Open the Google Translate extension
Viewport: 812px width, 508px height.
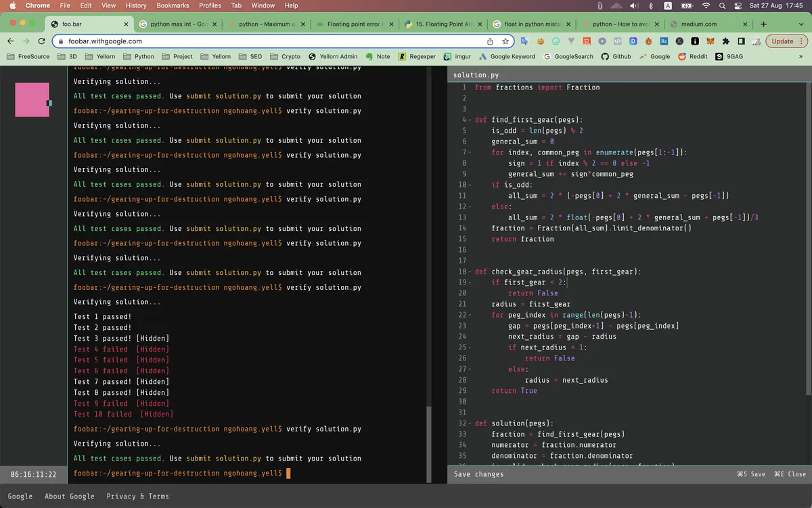tap(524, 41)
